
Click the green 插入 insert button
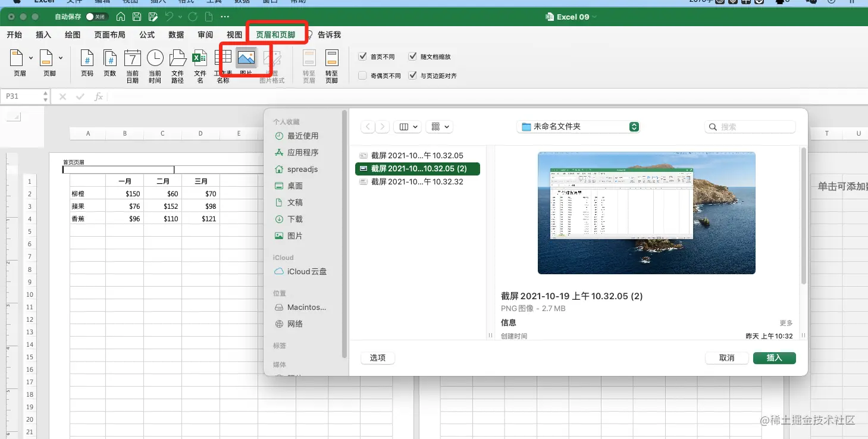point(774,358)
